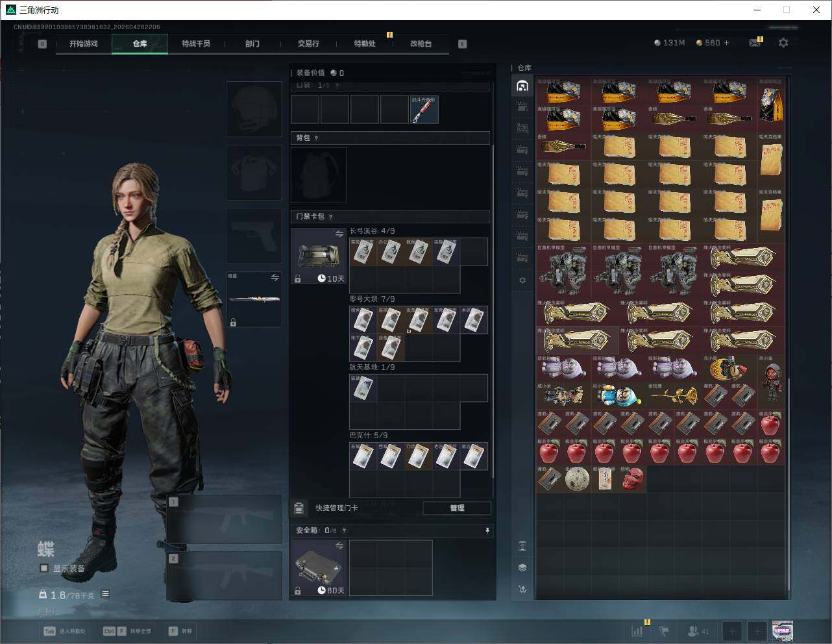Viewport: 832px width, 644px height.
Task: Click the backpack equipment slot
Action: (319, 175)
